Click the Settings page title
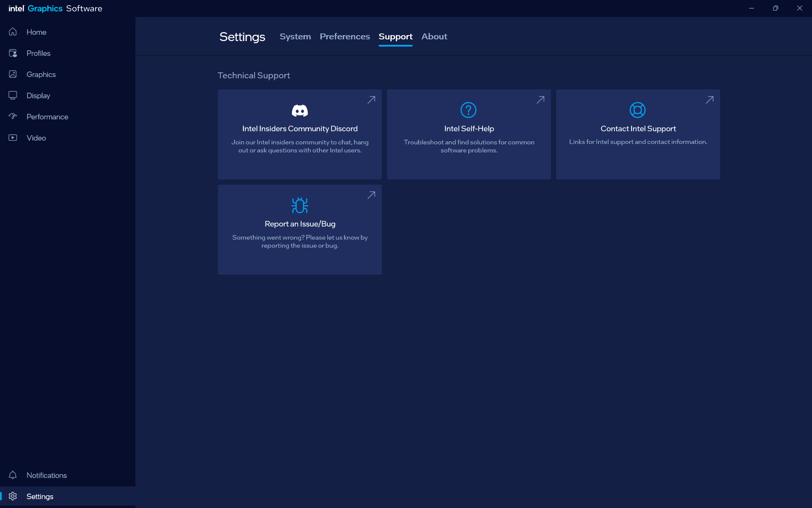 tap(242, 37)
